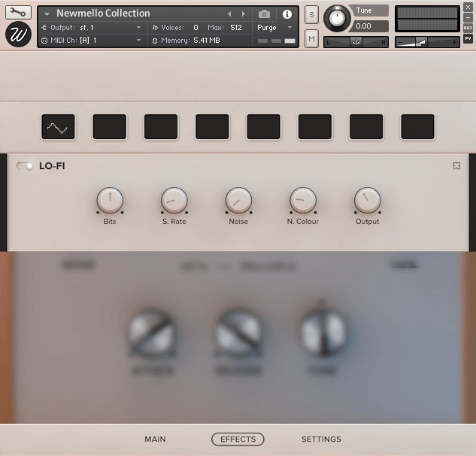Go to previous instrument preset arrow
476x456 pixels.
coord(229,14)
